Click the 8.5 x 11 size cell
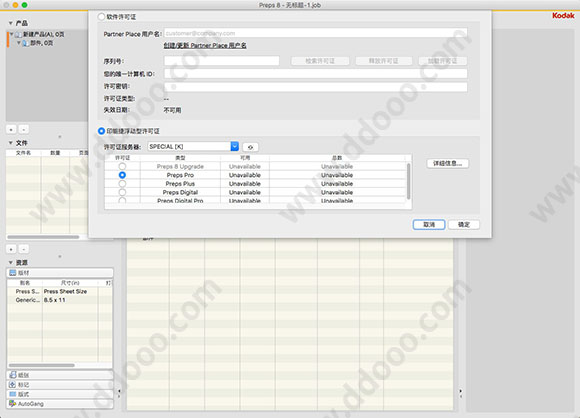 point(55,300)
